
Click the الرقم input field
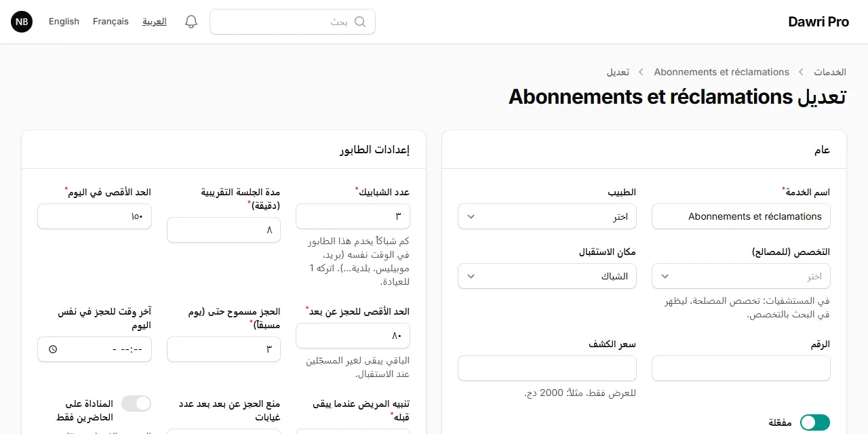click(741, 368)
